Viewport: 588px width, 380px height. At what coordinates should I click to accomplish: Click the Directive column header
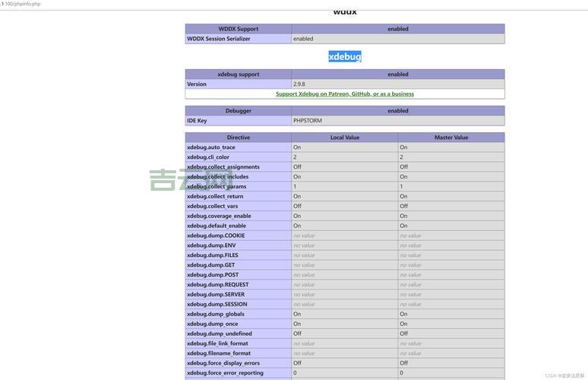point(238,138)
